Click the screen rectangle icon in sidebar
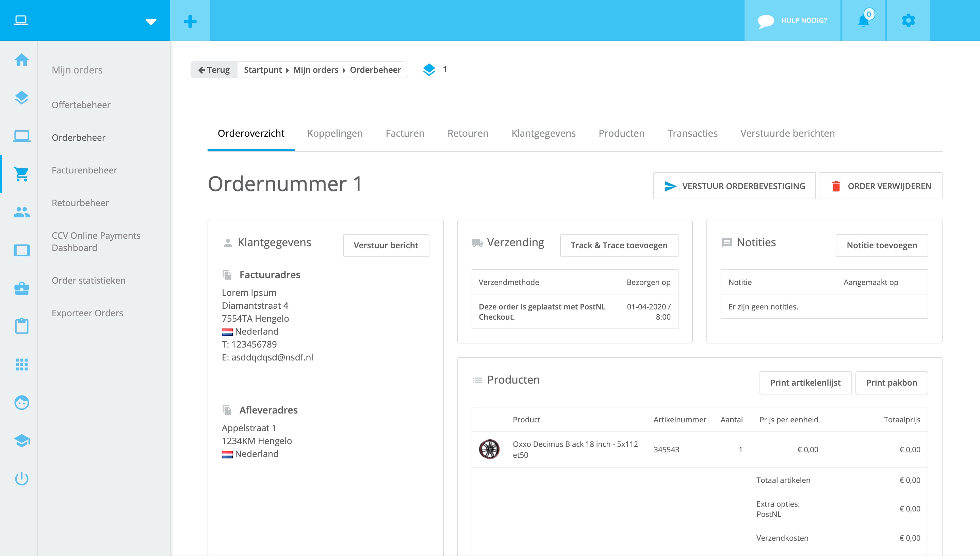Screen dimensions: 980x556 pyautogui.click(x=21, y=251)
